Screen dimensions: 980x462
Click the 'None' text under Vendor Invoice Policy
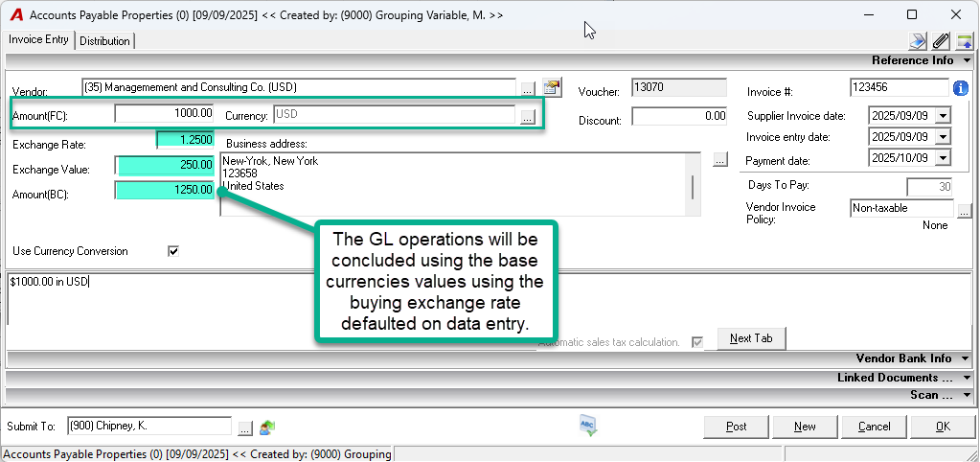point(935,225)
